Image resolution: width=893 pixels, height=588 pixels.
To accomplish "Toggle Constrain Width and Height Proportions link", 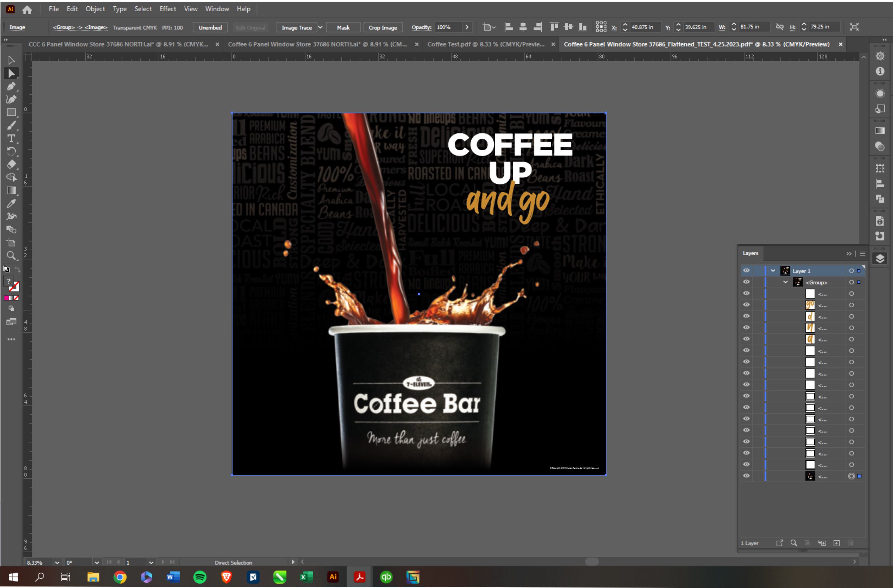I will (x=780, y=27).
